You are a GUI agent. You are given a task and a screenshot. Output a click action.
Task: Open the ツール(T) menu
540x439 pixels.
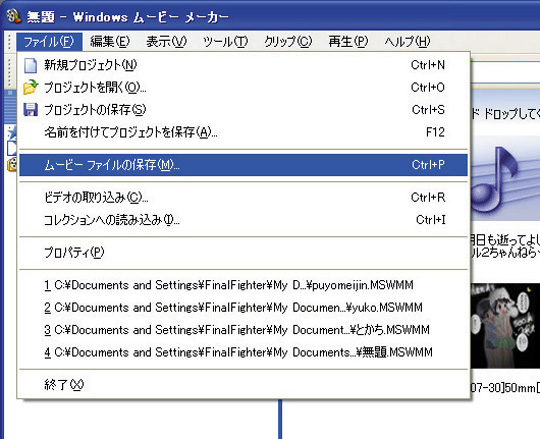pos(226,42)
